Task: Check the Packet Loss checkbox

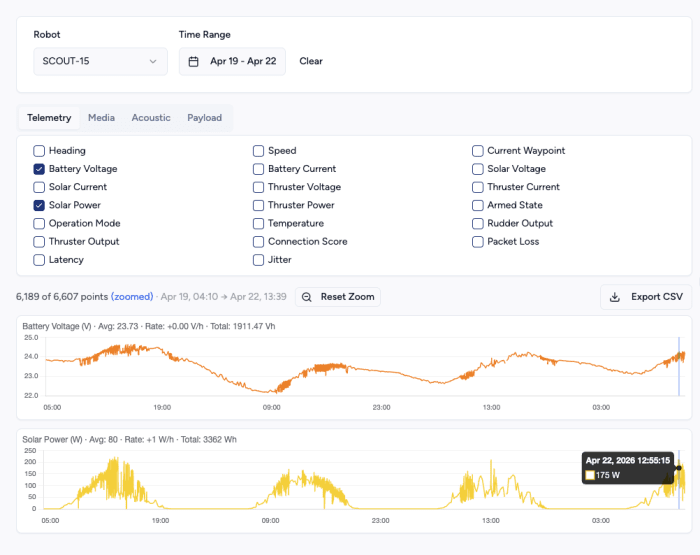Action: (x=478, y=242)
